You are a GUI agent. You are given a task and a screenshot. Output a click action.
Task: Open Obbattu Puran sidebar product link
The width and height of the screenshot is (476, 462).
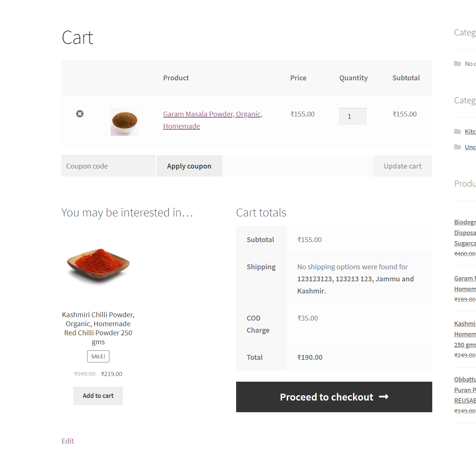click(x=465, y=390)
